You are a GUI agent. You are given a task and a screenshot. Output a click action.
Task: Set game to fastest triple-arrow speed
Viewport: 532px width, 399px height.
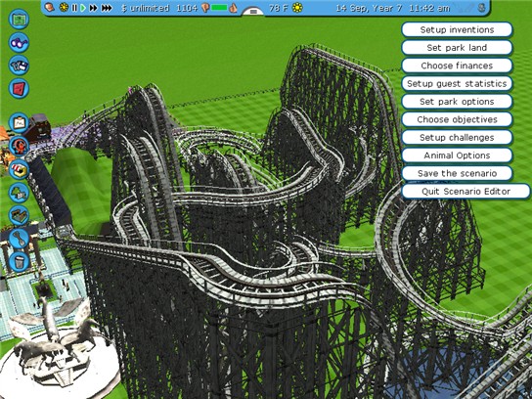tap(107, 8)
